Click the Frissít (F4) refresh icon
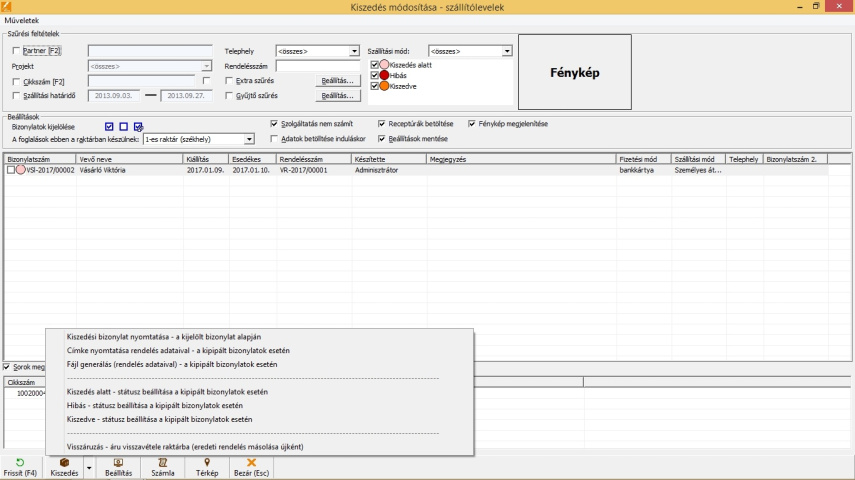 (x=20, y=462)
